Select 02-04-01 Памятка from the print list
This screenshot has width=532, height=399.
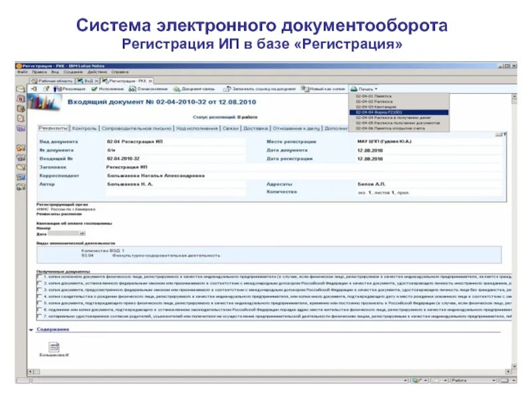399,96
